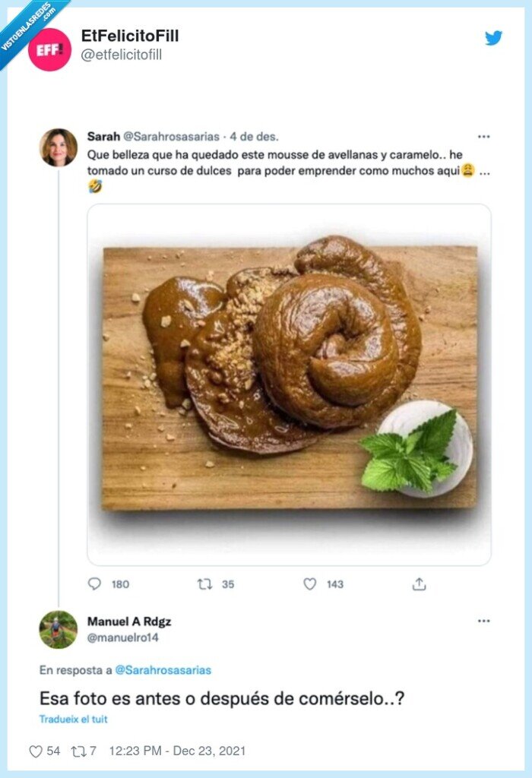
Task: Click the @Sarahrosasarias mention link
Action: point(163,670)
